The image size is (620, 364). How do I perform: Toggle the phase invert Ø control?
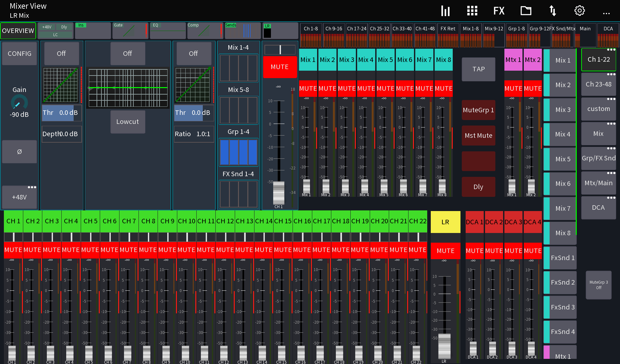19,152
